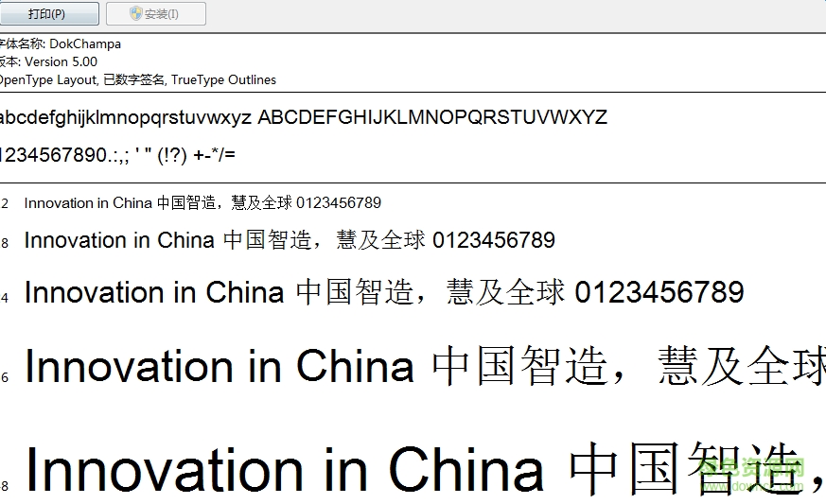Click the shield icon on the 安装 button

pyautogui.click(x=136, y=13)
